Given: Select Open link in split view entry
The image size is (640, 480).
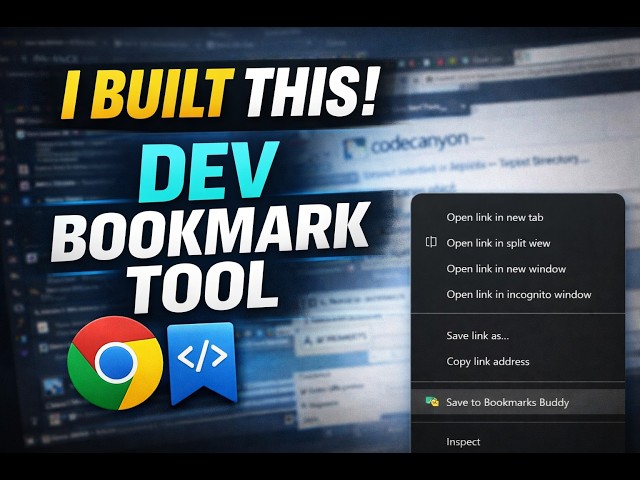Looking at the screenshot, I should (x=498, y=243).
